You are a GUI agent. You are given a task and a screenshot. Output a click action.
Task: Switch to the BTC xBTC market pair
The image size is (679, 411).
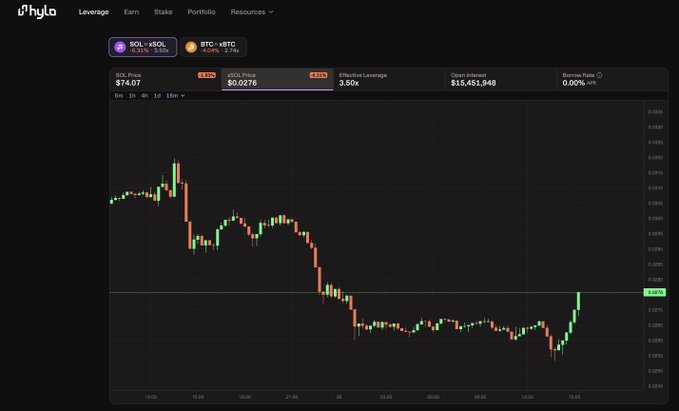tap(213, 47)
